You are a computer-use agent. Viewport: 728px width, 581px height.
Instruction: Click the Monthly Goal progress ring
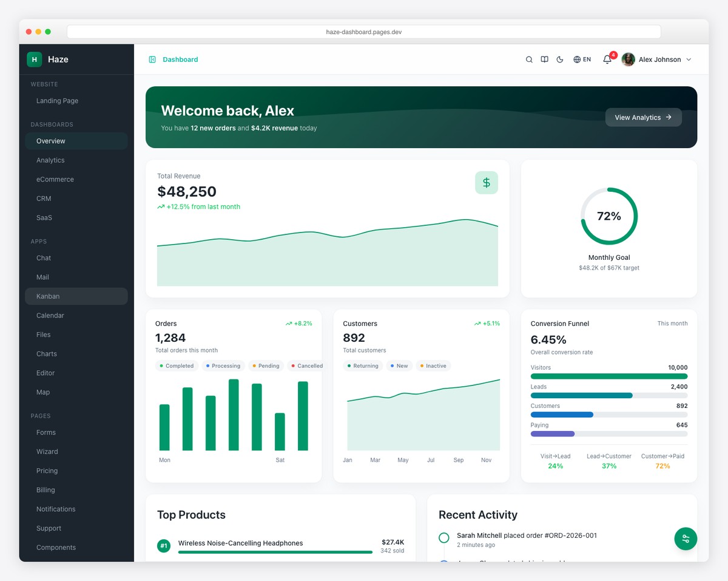coord(608,216)
